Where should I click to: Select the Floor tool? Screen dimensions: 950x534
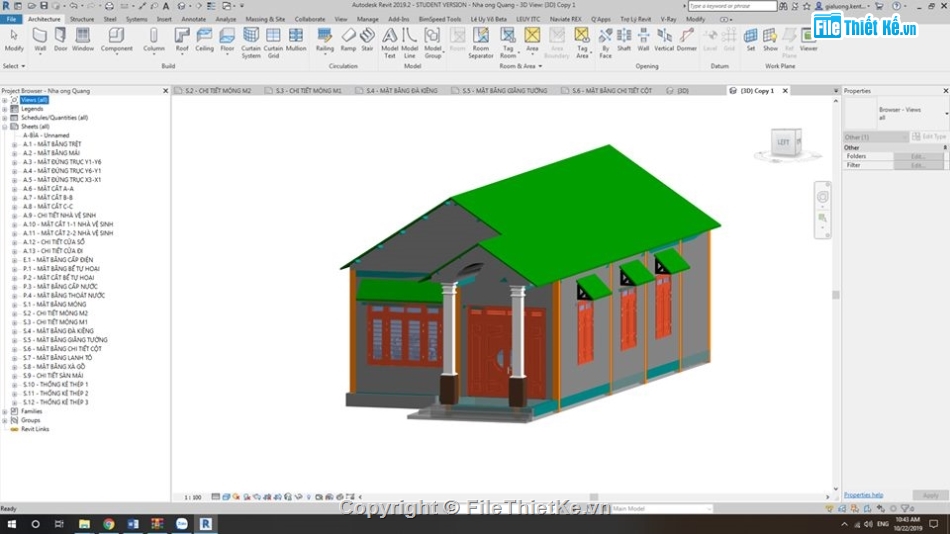coord(227,39)
